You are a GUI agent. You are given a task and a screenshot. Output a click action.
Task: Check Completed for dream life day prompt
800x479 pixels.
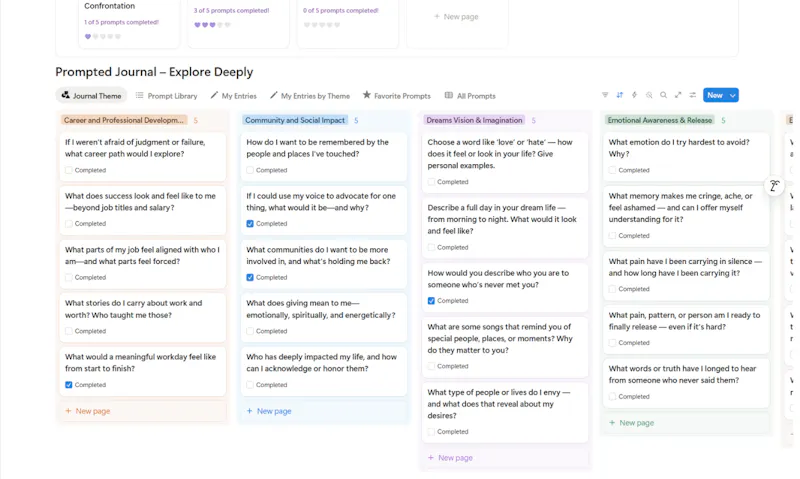click(431, 247)
